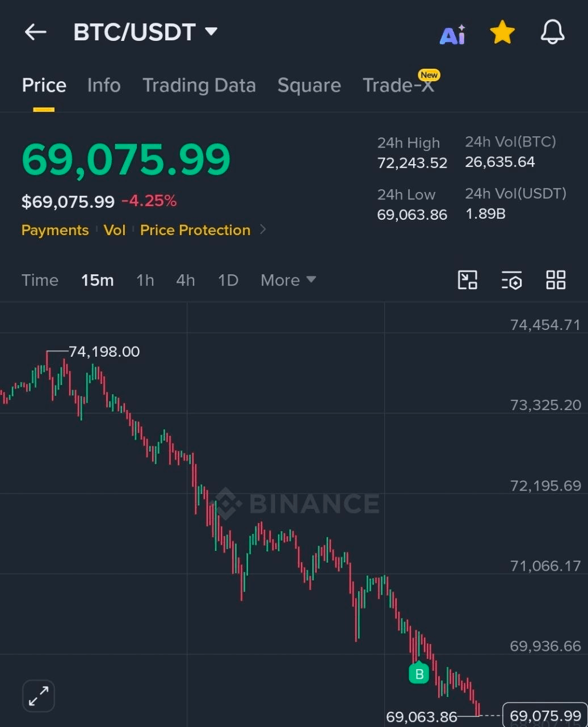588x727 pixels.
Task: Tap the 69,063.86 chart low label
Action: coord(422,717)
